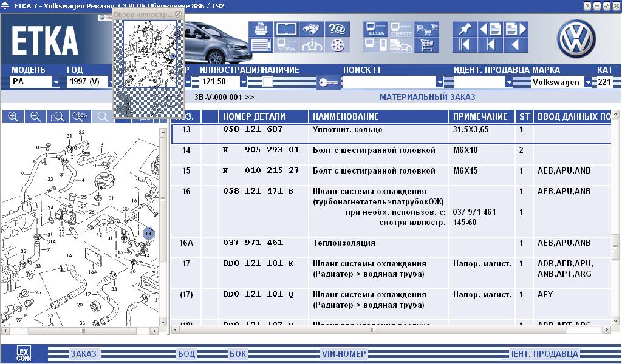Click the wheel rim icon
The height and width of the screenshot is (364, 622).
point(337,45)
